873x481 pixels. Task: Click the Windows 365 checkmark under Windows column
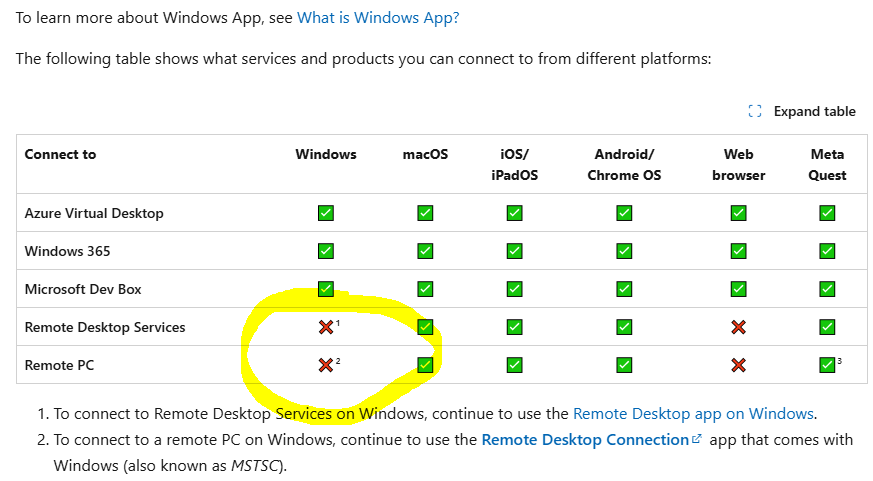[x=326, y=251]
